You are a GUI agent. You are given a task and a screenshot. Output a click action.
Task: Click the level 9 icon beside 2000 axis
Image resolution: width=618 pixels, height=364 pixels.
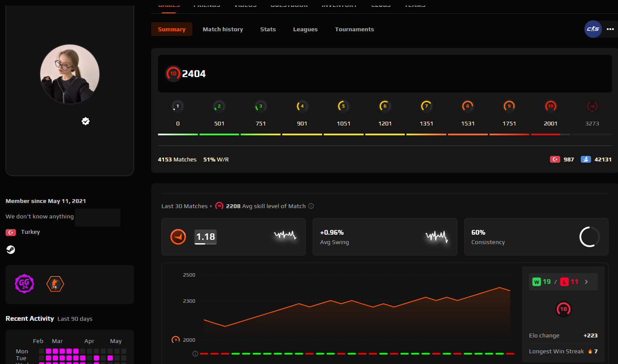[x=176, y=340]
